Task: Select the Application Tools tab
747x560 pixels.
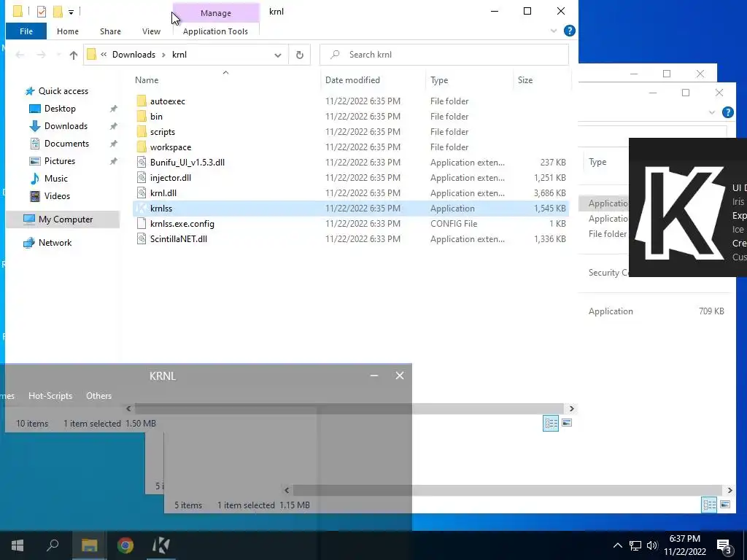Action: pyautogui.click(x=215, y=31)
